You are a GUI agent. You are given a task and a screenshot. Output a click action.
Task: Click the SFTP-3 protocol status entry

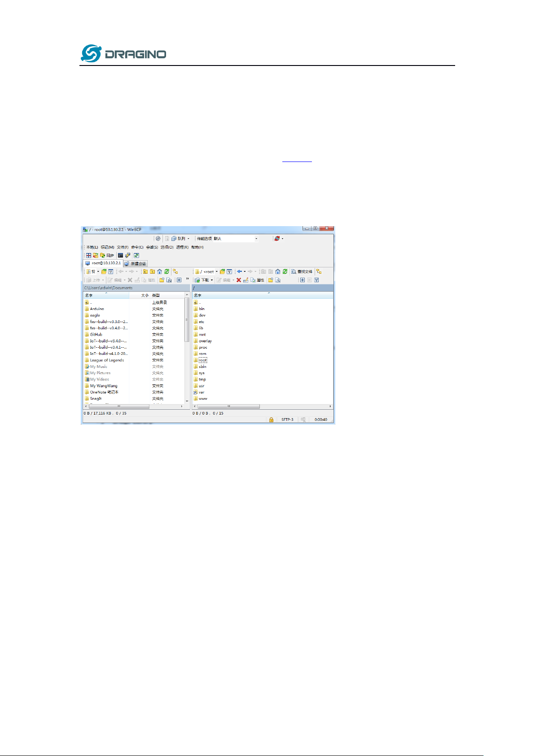tap(287, 420)
